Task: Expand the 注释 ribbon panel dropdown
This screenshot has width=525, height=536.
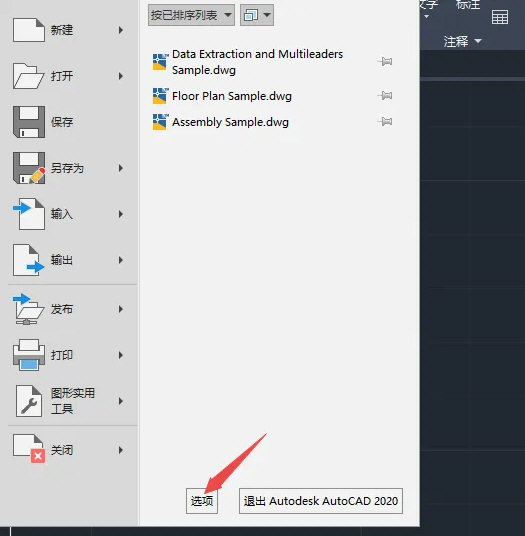Action: [x=478, y=41]
